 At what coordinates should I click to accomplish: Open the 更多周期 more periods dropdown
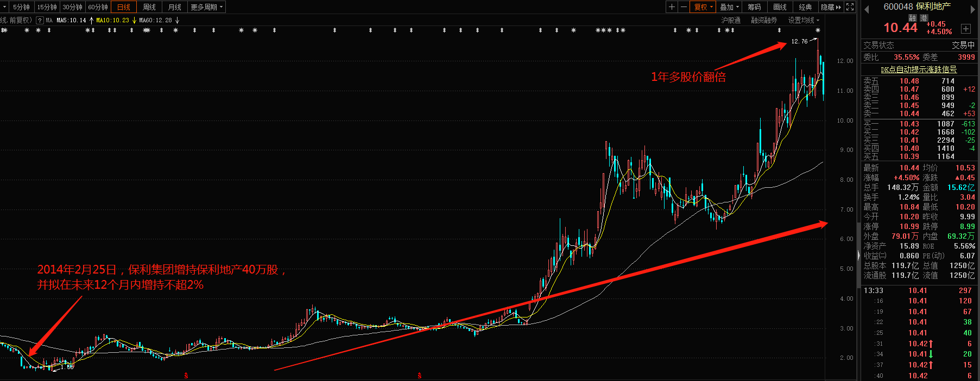(206, 7)
